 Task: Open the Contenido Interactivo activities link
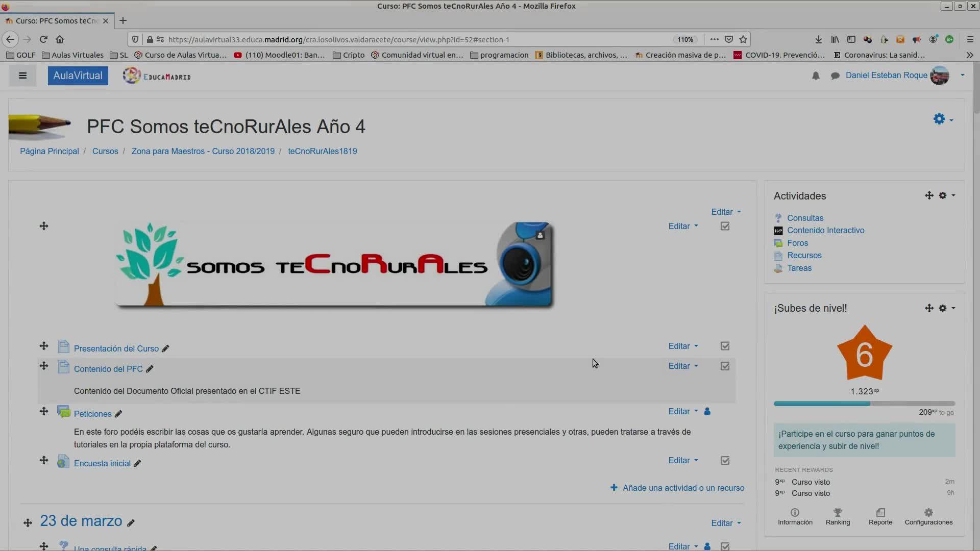825,230
